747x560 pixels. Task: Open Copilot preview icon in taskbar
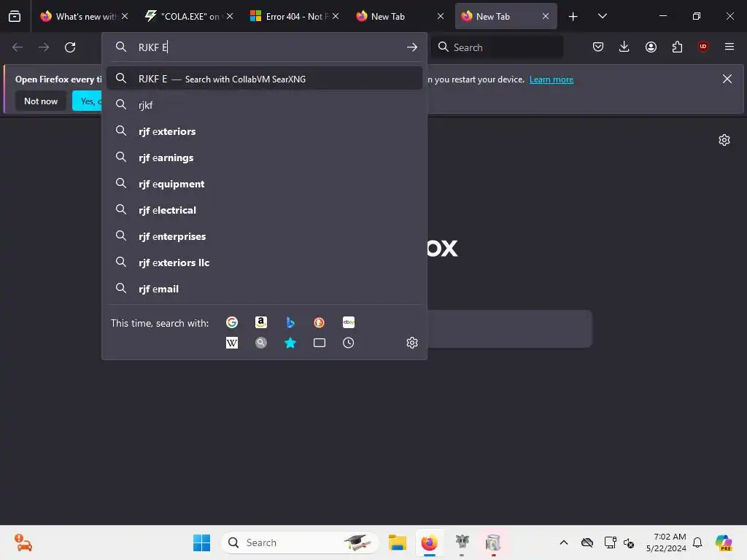[724, 542]
